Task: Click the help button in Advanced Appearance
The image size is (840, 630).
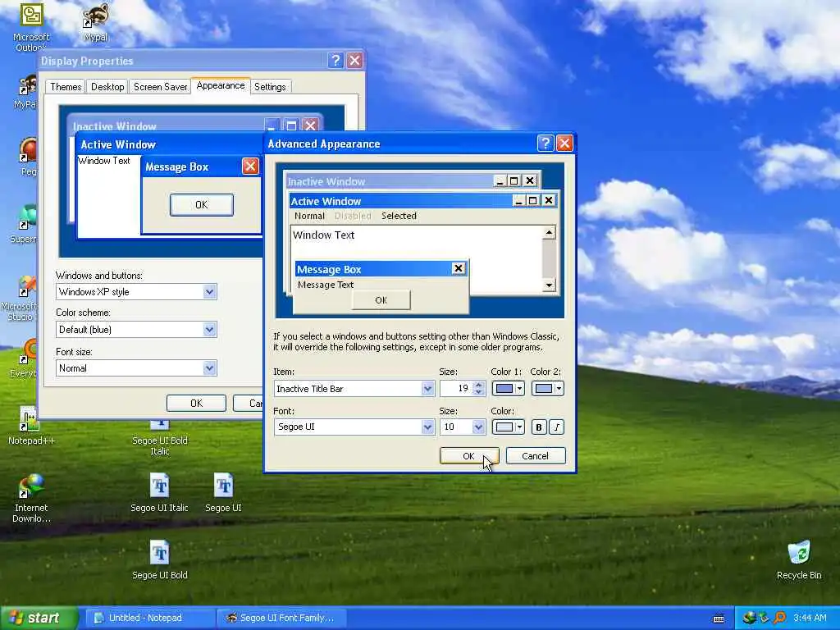Action: click(x=545, y=143)
